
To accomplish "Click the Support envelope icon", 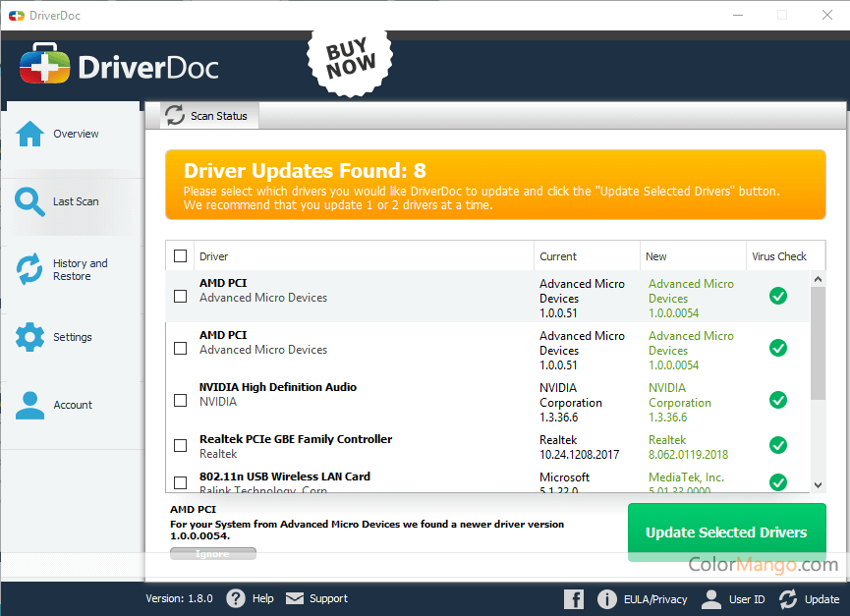I will (293, 597).
